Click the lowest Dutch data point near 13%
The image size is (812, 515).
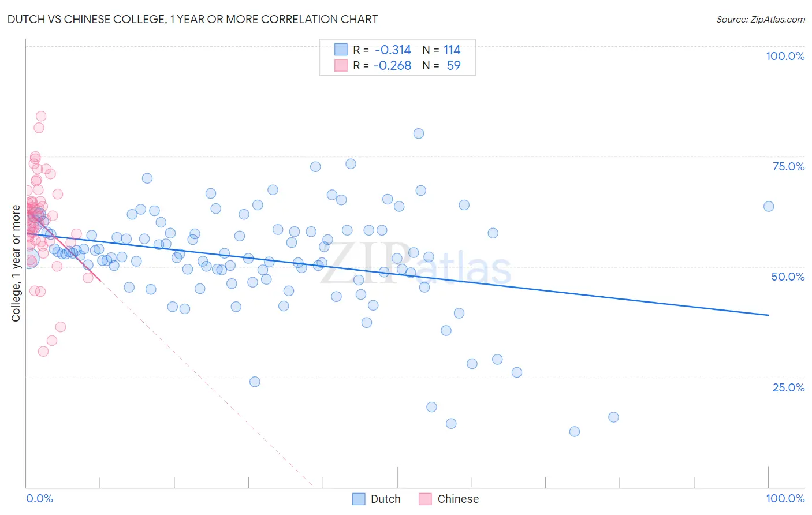[575, 431]
